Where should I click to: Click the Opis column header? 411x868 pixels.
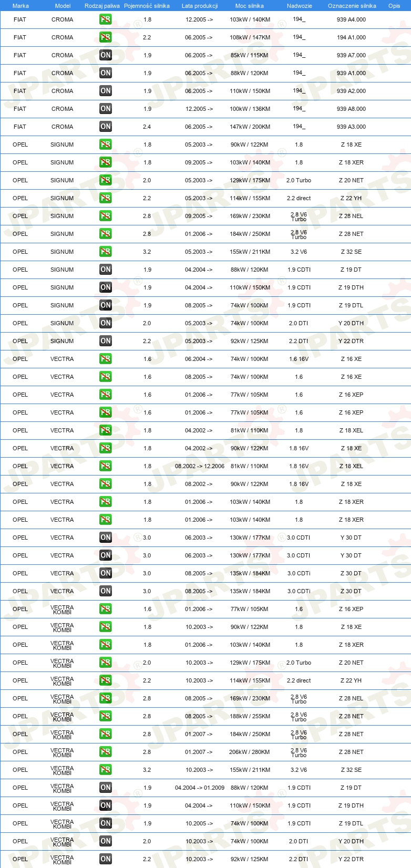pyautogui.click(x=394, y=6)
